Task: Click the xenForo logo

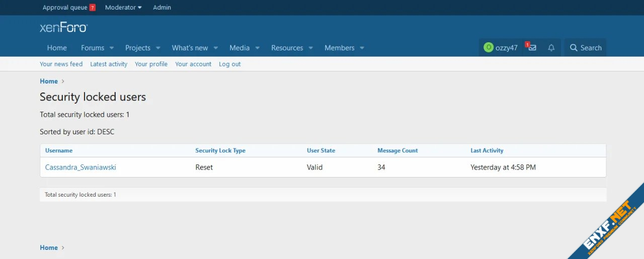Action: (63, 28)
